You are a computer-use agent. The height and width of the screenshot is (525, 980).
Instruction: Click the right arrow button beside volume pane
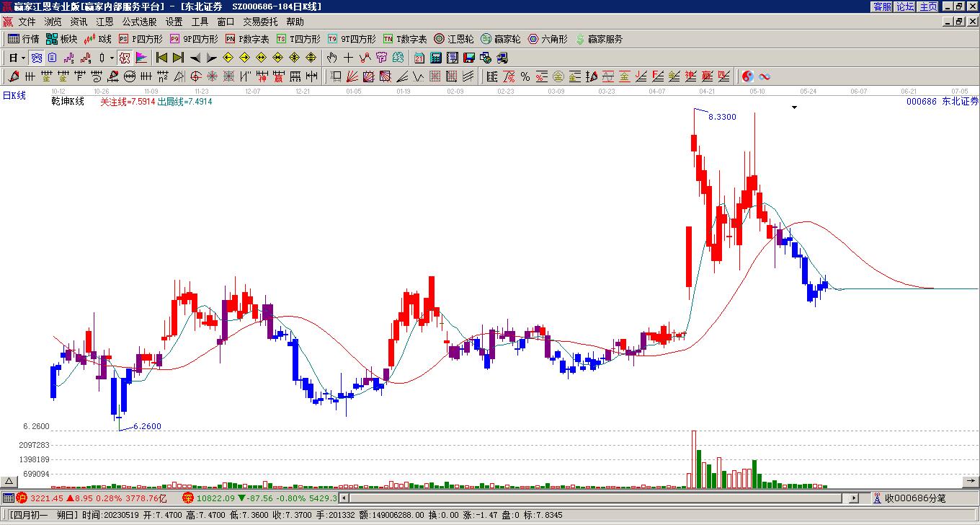point(971,482)
